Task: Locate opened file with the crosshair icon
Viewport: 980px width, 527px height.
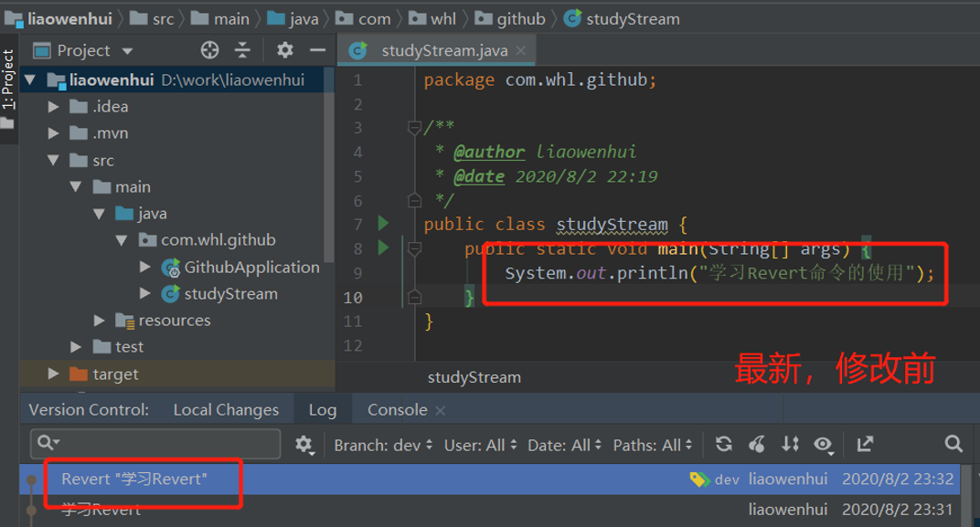Action: [209, 50]
